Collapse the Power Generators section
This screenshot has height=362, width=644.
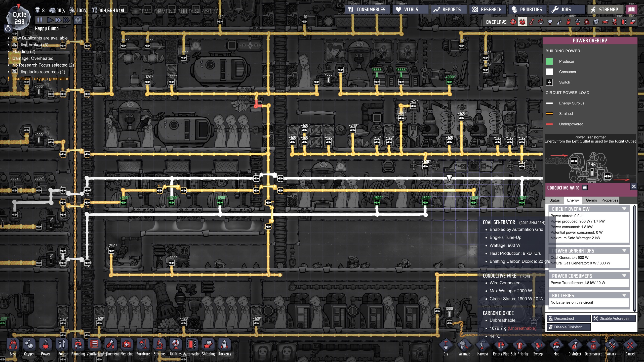point(624,251)
